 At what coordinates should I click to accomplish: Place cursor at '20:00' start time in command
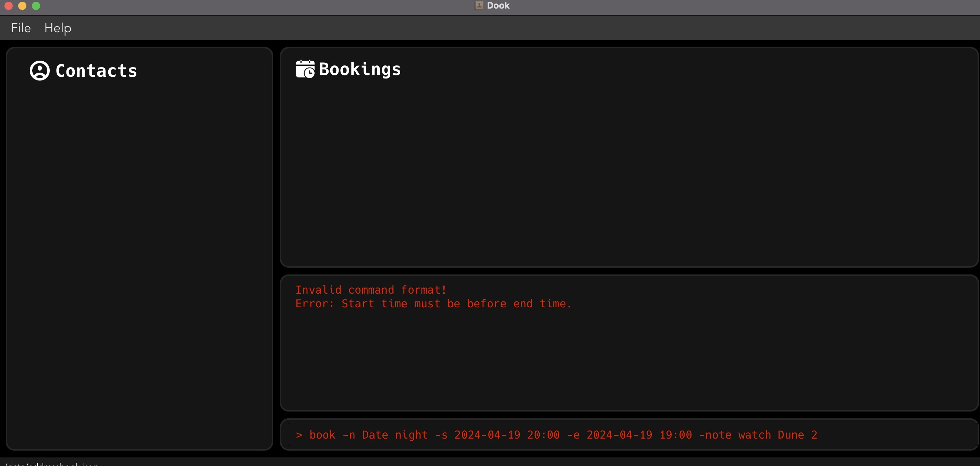(x=543, y=435)
